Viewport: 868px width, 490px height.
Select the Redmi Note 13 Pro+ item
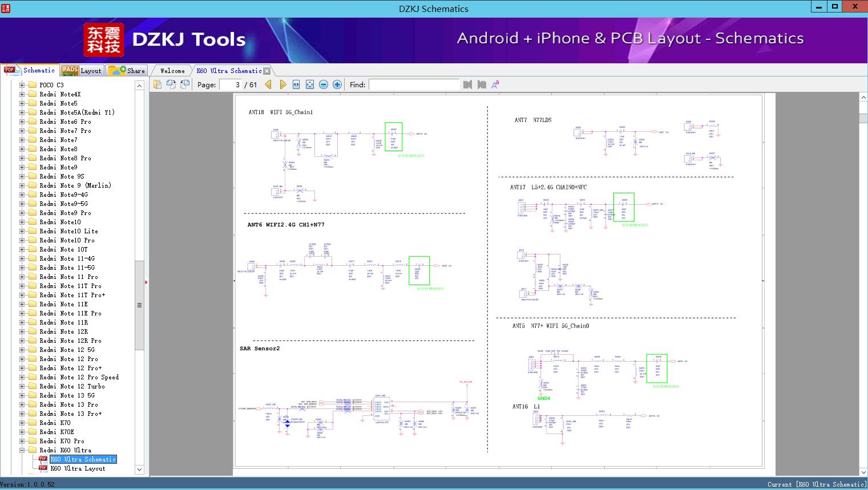(71, 414)
